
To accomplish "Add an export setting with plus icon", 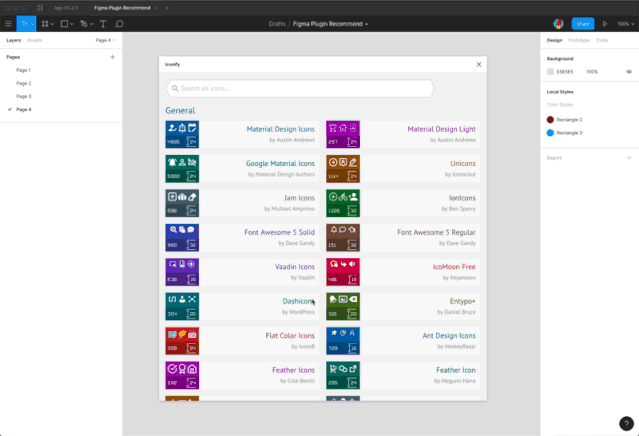I will (629, 158).
